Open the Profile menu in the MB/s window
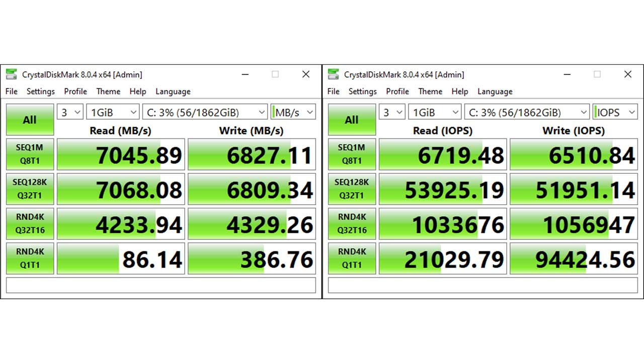The height and width of the screenshot is (362, 644). point(75,92)
